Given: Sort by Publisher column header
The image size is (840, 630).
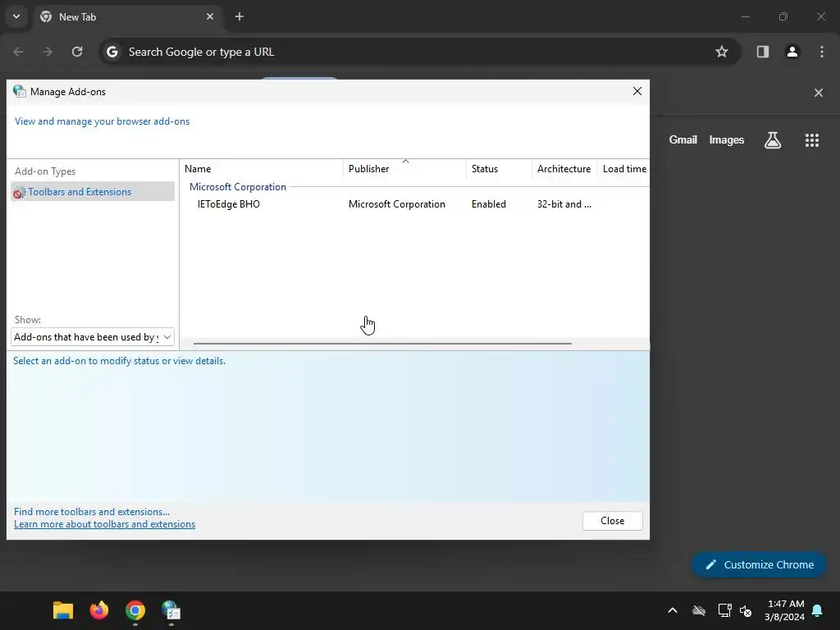Looking at the screenshot, I should pyautogui.click(x=405, y=169).
